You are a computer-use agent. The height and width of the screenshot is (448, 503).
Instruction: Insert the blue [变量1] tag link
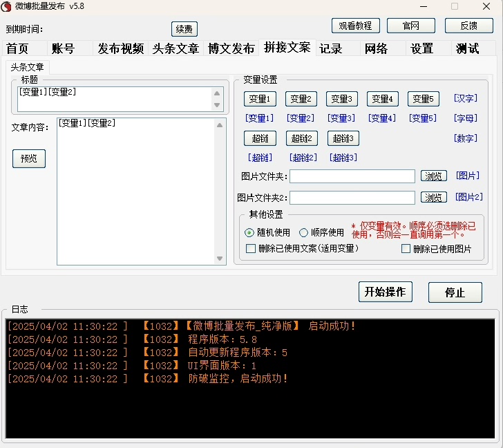point(259,118)
